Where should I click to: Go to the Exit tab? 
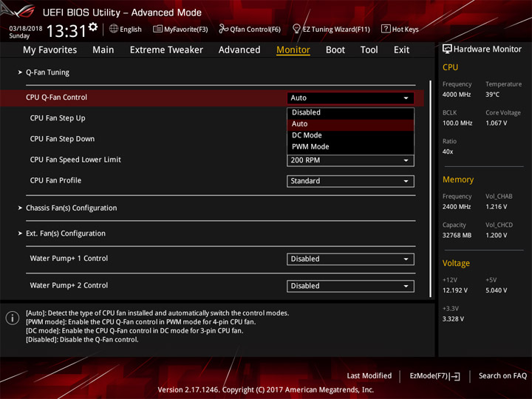[x=401, y=50]
